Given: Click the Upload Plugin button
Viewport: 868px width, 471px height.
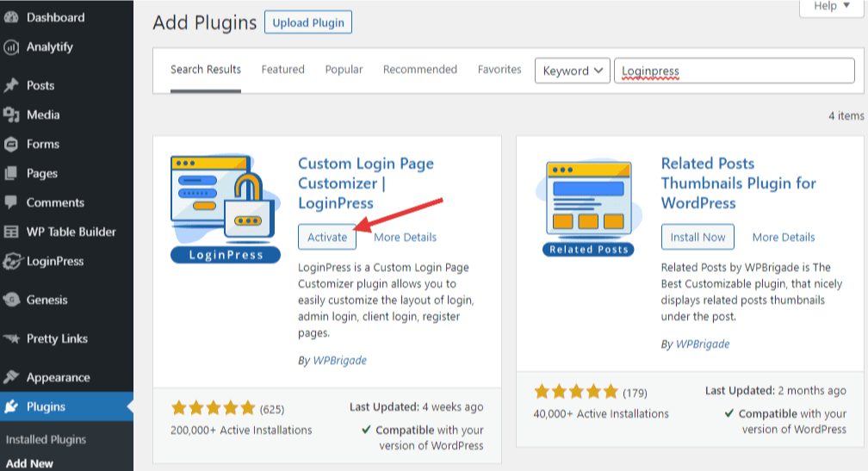Looking at the screenshot, I should pyautogui.click(x=308, y=22).
